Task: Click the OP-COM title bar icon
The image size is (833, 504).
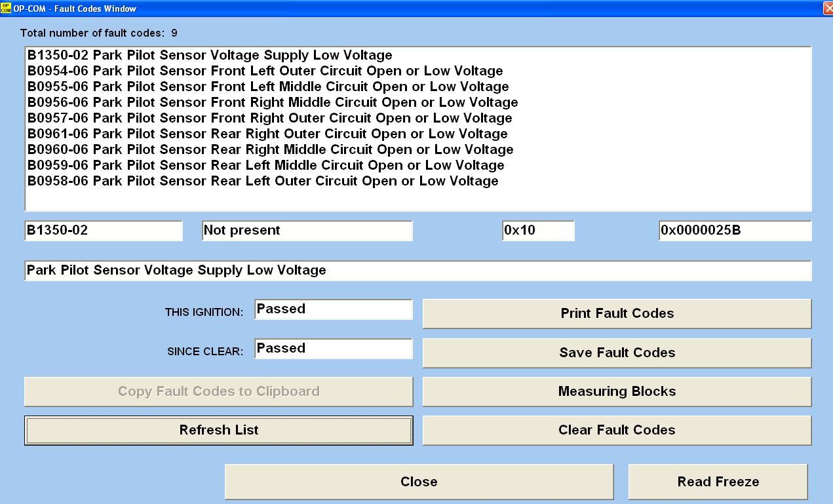Action: point(6,9)
